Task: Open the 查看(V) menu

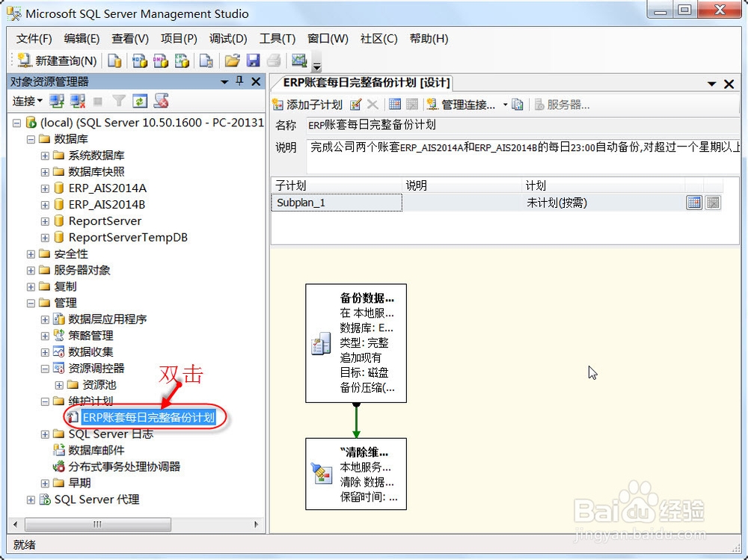Action: 129,39
